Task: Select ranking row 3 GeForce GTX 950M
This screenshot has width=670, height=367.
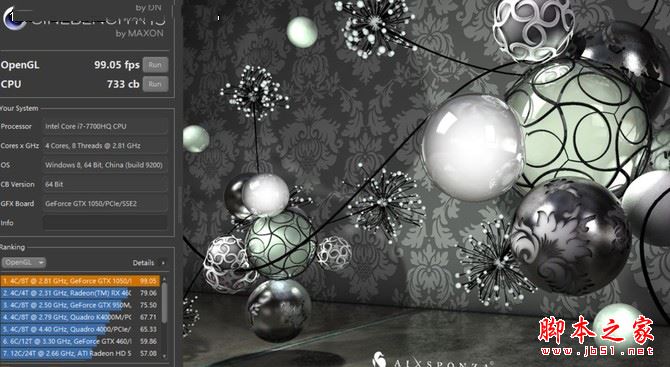Action: [x=80, y=305]
